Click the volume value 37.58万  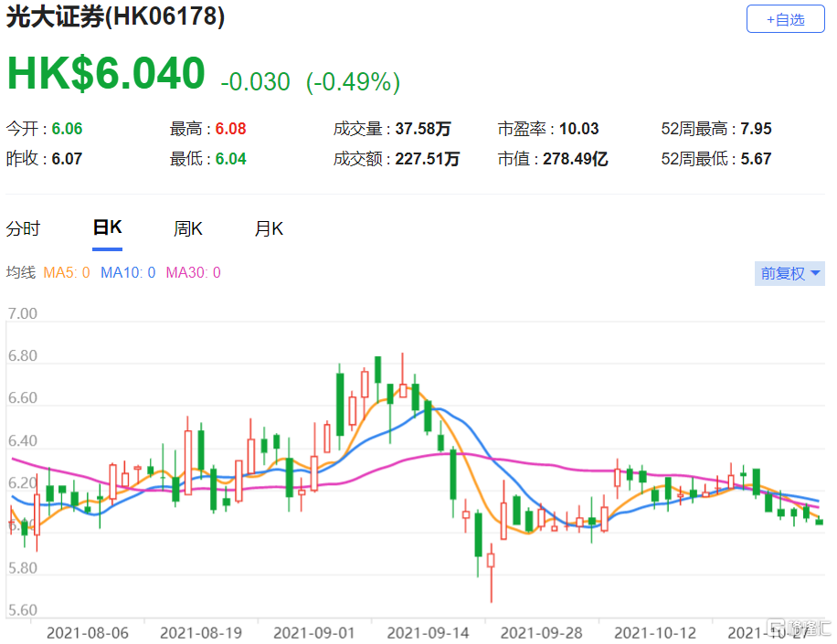423,129
